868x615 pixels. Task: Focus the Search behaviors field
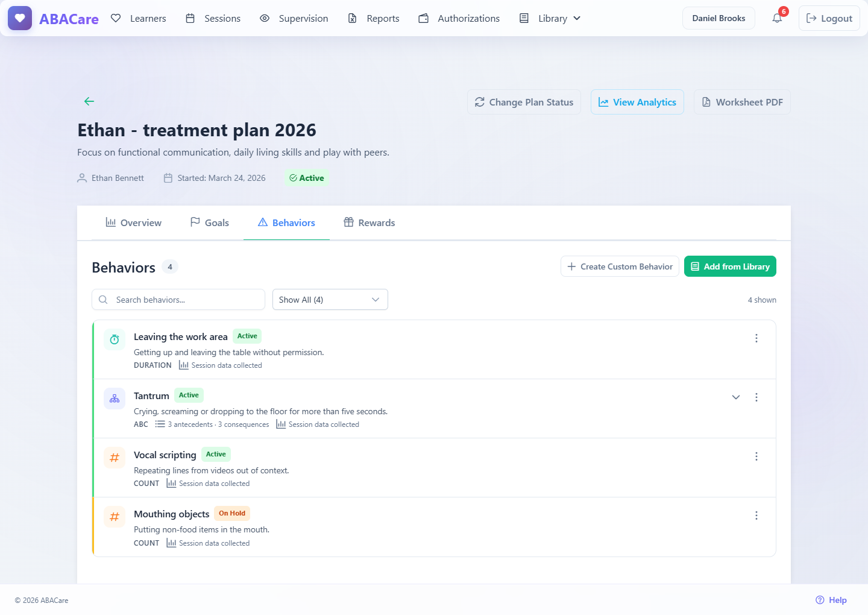pos(178,300)
